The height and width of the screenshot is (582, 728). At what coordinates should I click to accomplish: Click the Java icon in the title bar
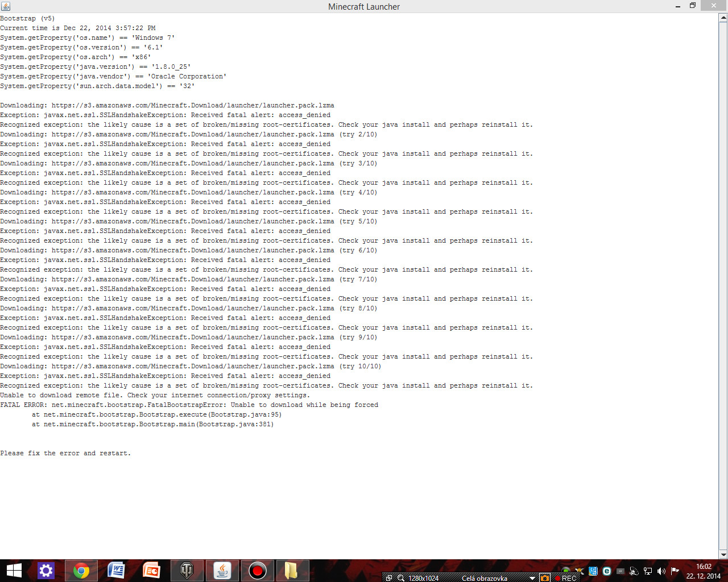tap(6, 6)
